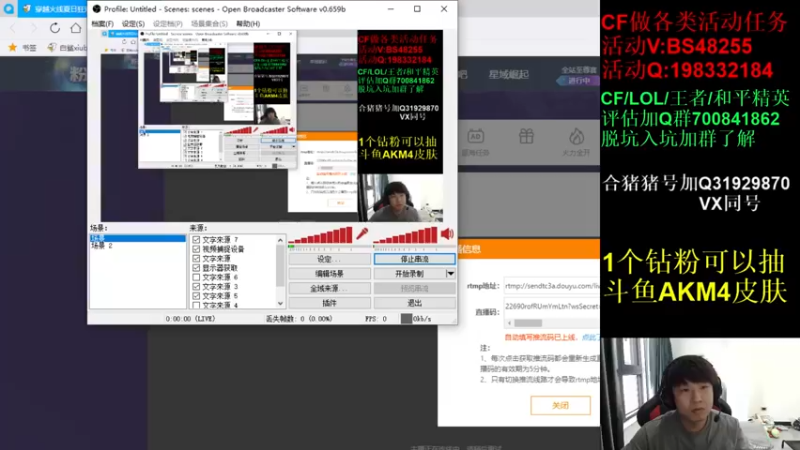Viewport: 800px width, 450px height.
Task: Toggle the 视频捕捉设备 source checkbox
Action: [x=196, y=249]
